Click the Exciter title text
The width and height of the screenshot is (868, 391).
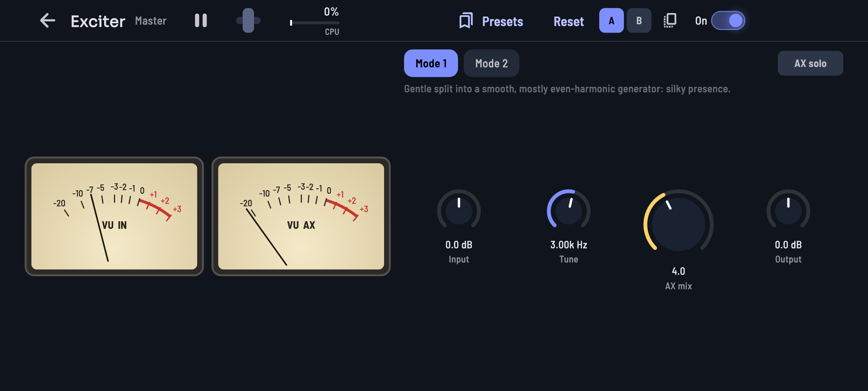tap(98, 21)
